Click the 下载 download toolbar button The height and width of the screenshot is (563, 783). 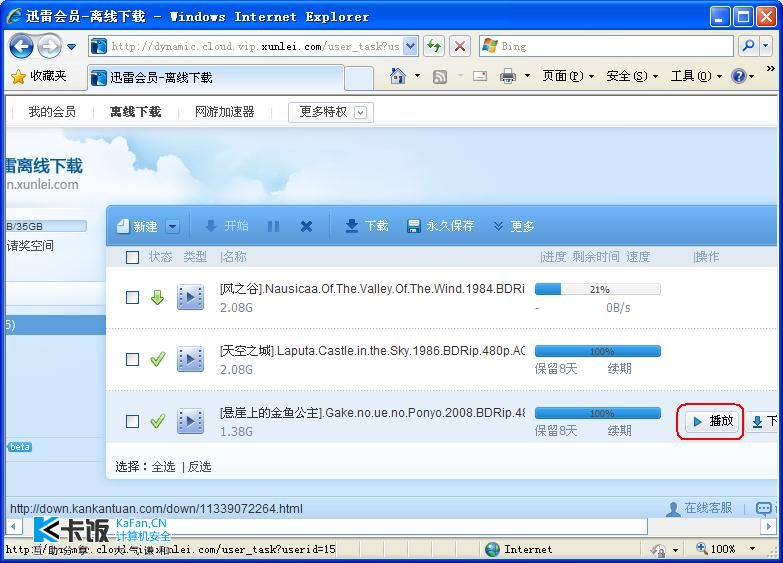click(x=367, y=226)
